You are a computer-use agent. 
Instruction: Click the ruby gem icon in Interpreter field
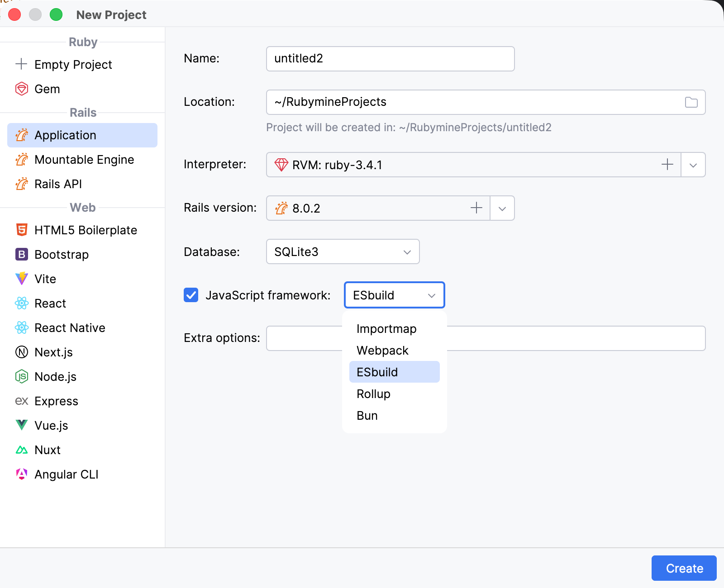(281, 165)
